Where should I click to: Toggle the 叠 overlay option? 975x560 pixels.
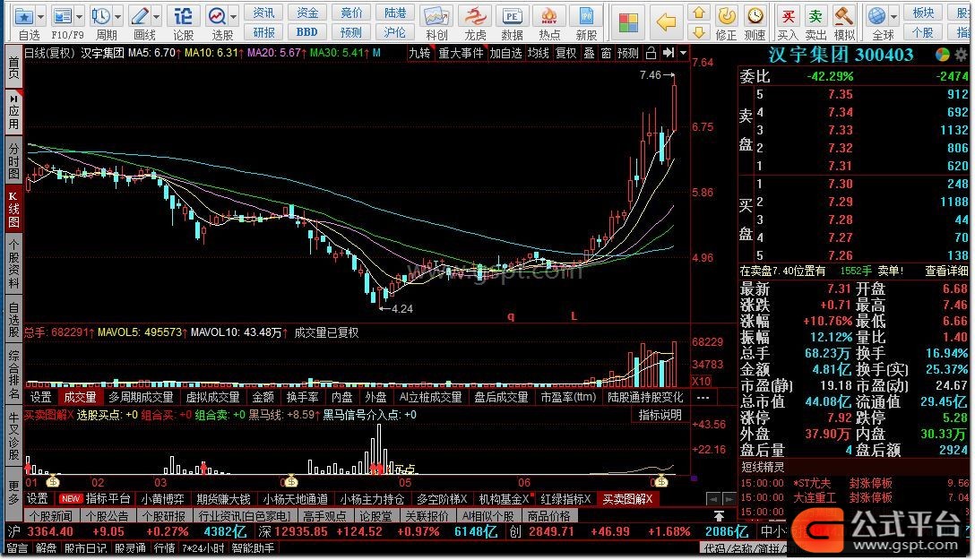click(x=589, y=54)
